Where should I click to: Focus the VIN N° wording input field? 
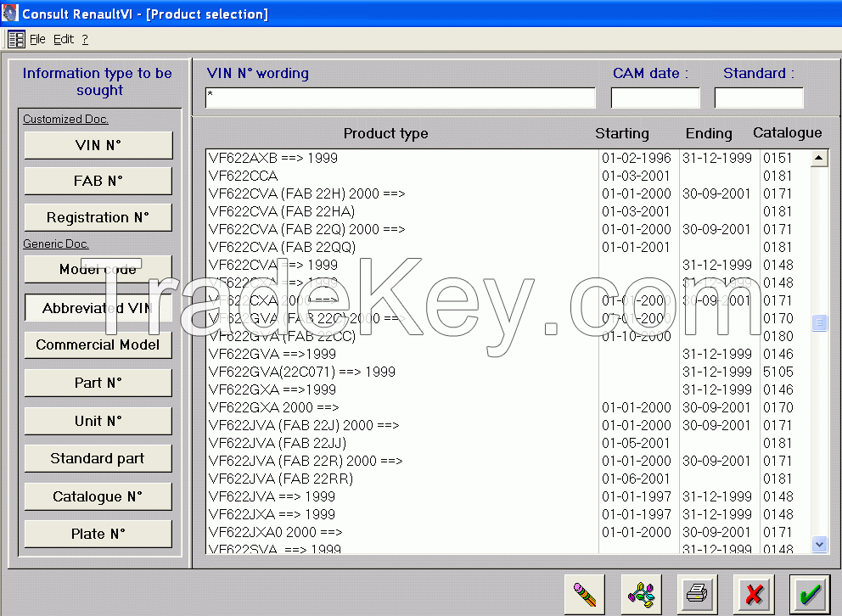(401, 98)
